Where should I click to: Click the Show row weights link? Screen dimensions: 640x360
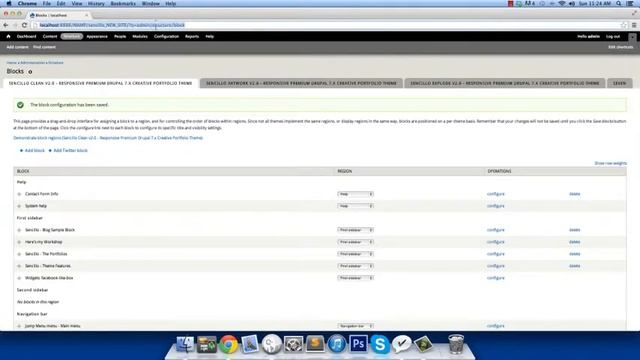click(611, 163)
